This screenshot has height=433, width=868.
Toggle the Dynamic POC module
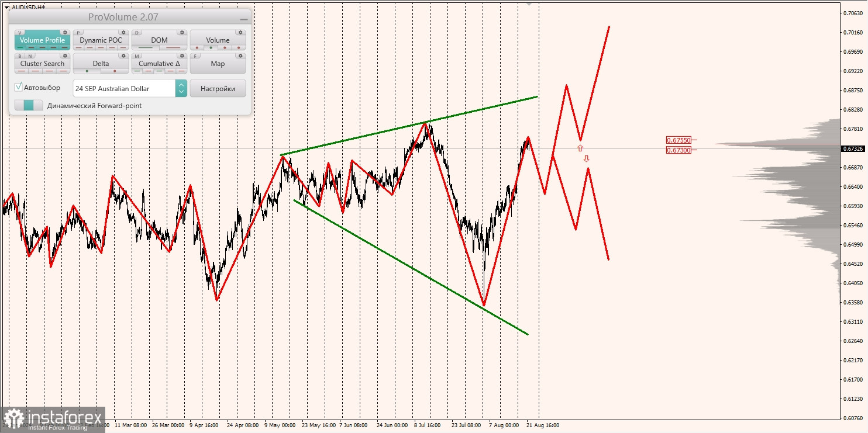tap(101, 40)
